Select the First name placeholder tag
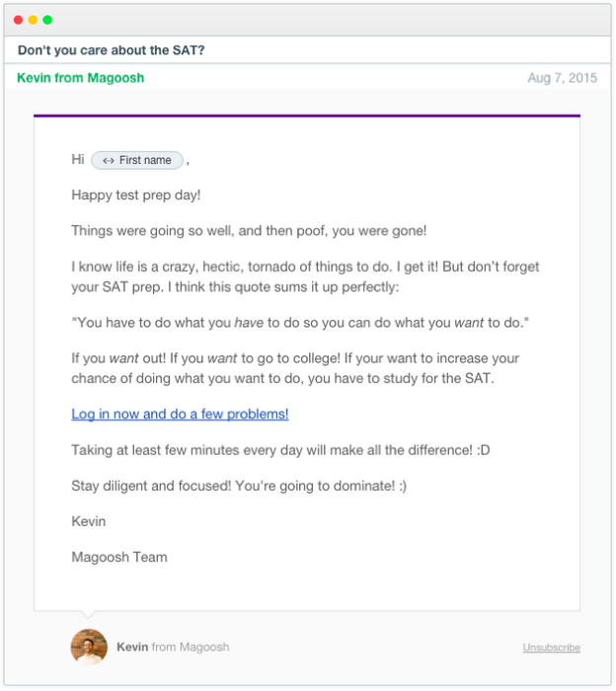The image size is (616, 691). [x=137, y=160]
